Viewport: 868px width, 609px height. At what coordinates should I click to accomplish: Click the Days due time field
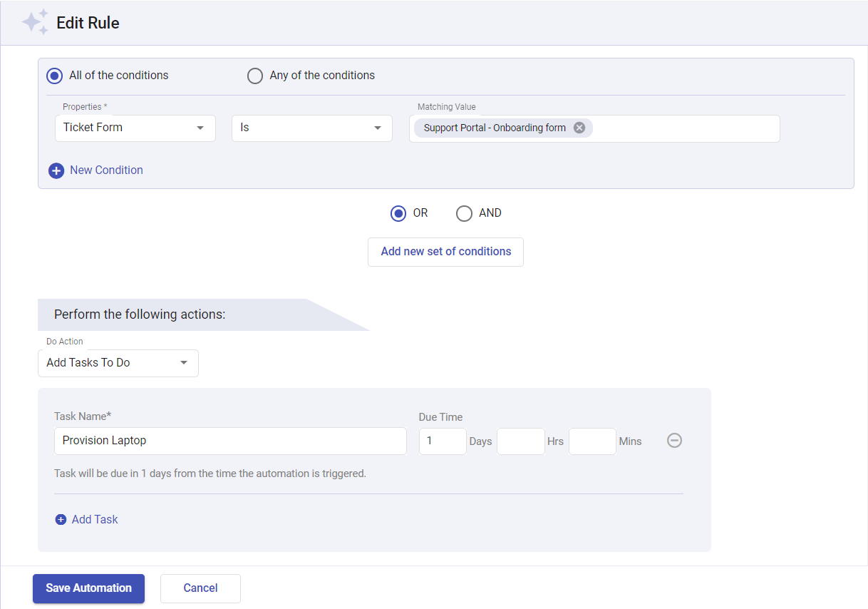click(x=442, y=441)
